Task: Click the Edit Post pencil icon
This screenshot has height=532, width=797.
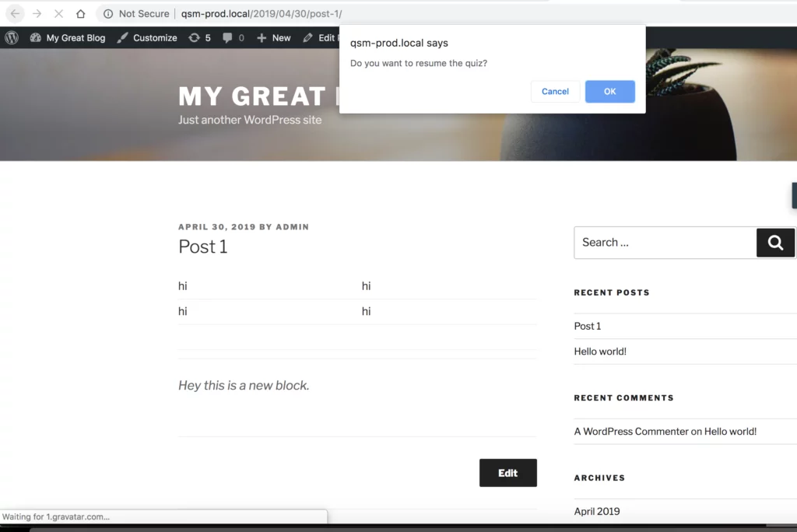Action: pyautogui.click(x=308, y=37)
